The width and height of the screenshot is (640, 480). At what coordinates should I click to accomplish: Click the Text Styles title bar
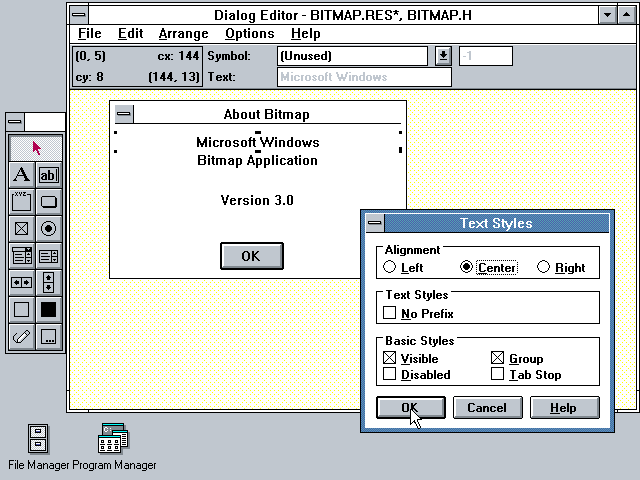496,223
